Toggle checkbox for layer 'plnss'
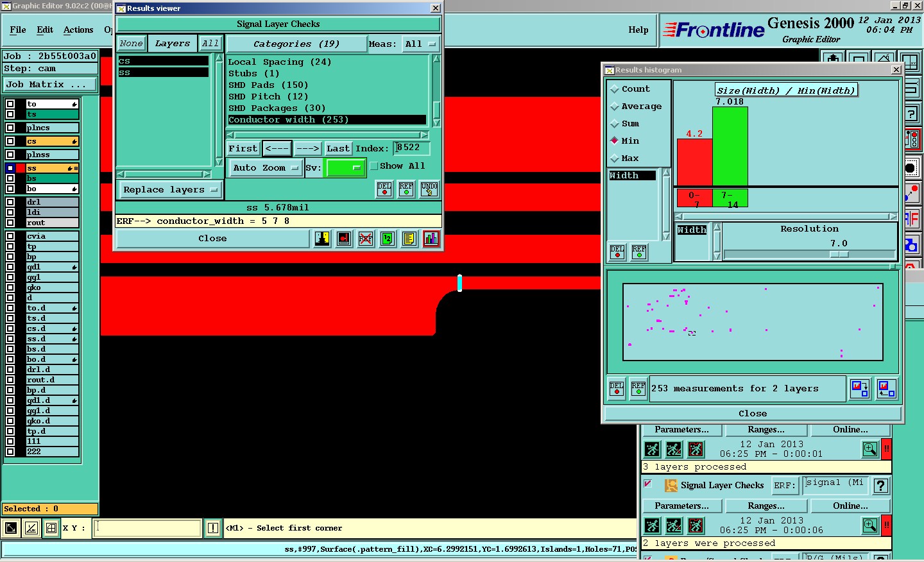The width and height of the screenshot is (924, 562). click(x=10, y=155)
